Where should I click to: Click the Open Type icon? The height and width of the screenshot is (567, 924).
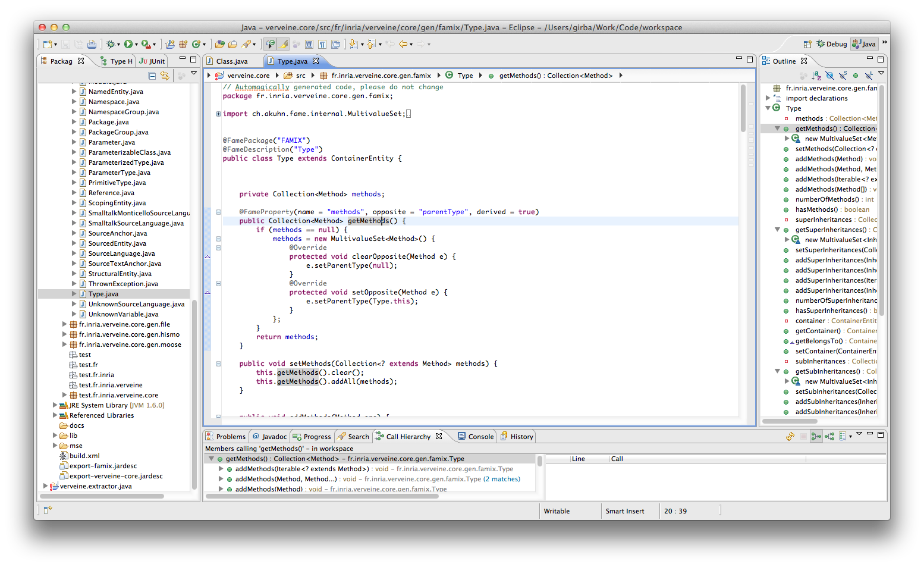[x=220, y=44]
